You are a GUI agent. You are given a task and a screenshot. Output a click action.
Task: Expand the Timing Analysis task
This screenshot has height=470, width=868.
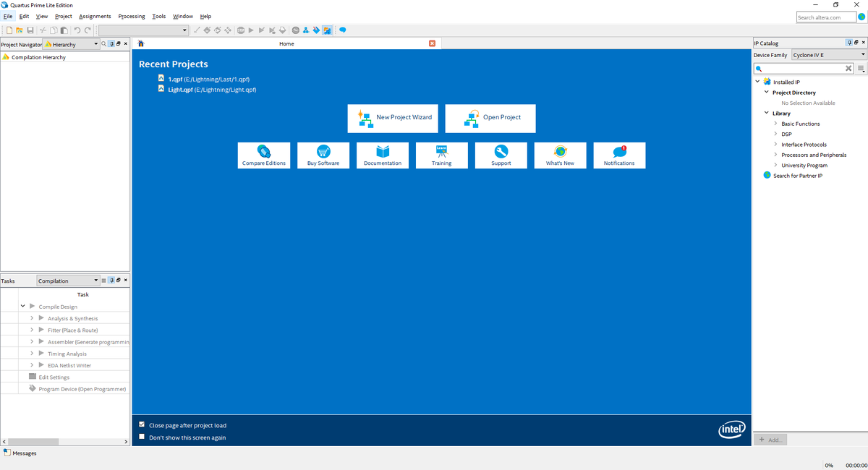point(32,354)
